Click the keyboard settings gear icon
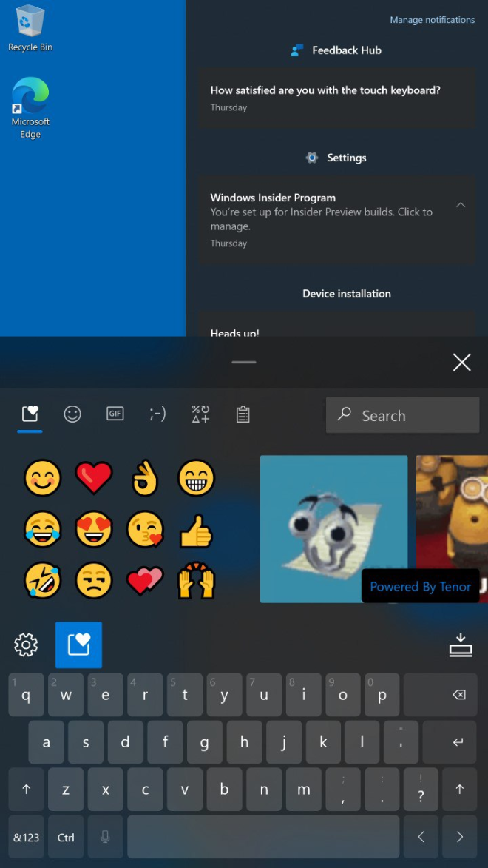Screen dimensions: 488x868 tap(26, 645)
